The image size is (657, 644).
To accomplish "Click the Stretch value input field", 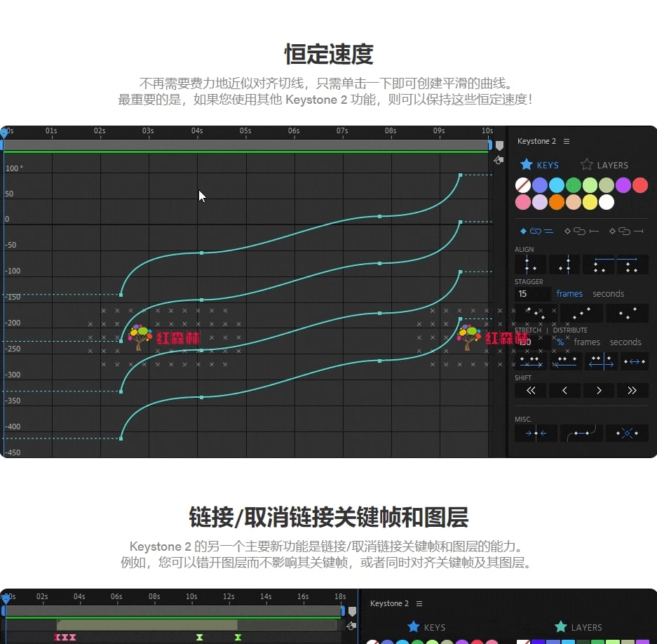I will point(533,342).
